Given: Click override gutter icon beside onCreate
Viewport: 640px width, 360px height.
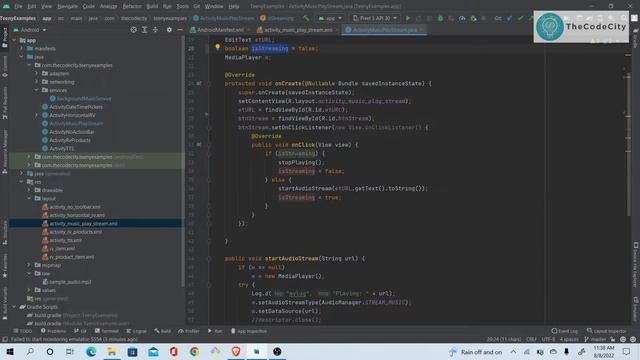Looking at the screenshot, I should [199, 83].
